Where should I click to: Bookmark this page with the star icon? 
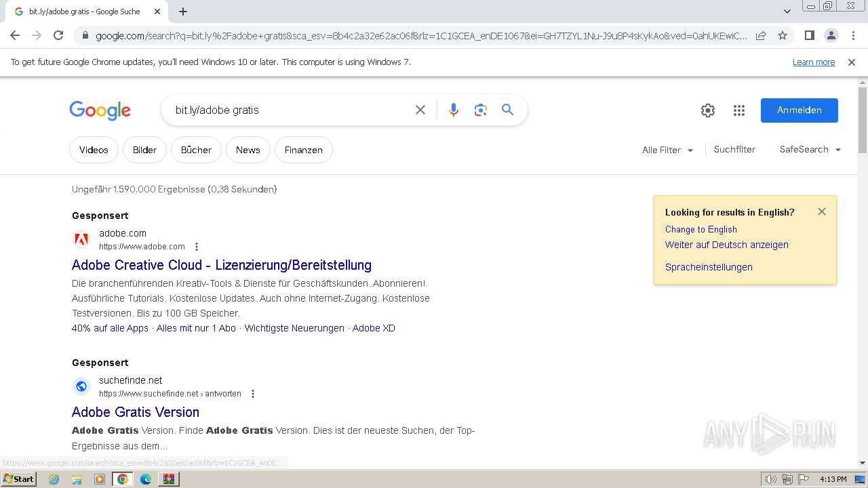tap(783, 35)
